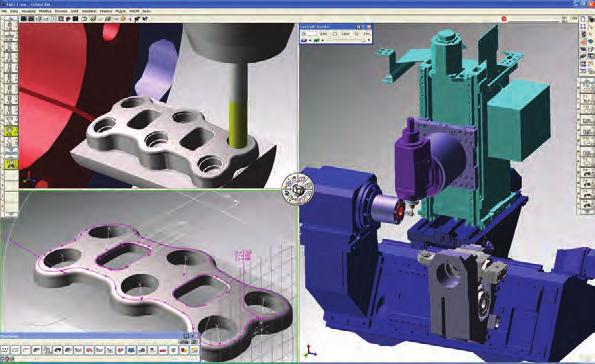Click the view navigation wheel between viewports
The image size is (595, 364).
pyautogui.click(x=298, y=188)
